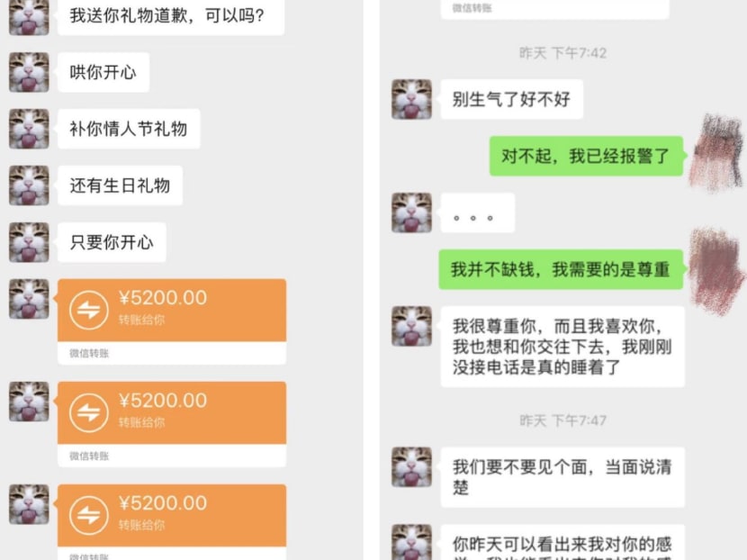
Task: Select green bubble '我并不缺钱,我需要的是尊重'
Action: pos(561,269)
